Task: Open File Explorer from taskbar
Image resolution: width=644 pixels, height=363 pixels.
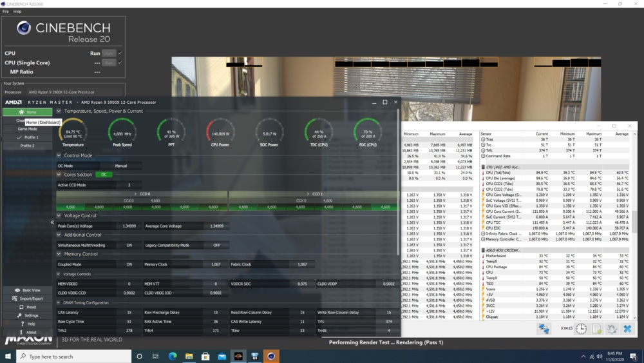Action: click(189, 357)
